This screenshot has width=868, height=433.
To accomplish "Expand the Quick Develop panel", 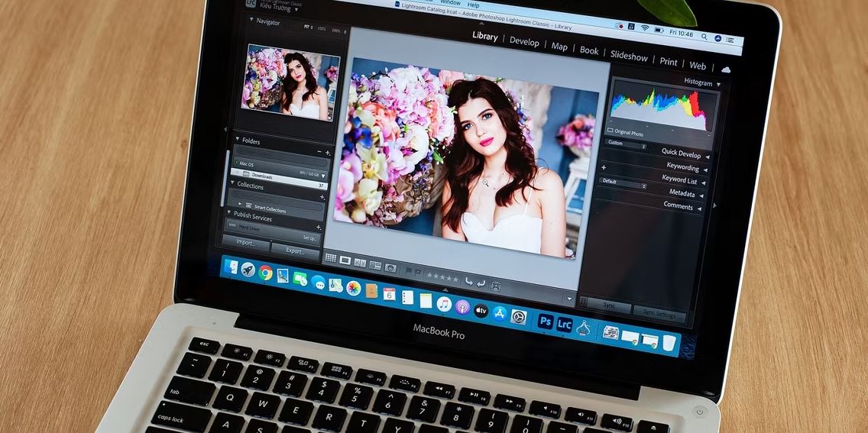I will (x=707, y=157).
